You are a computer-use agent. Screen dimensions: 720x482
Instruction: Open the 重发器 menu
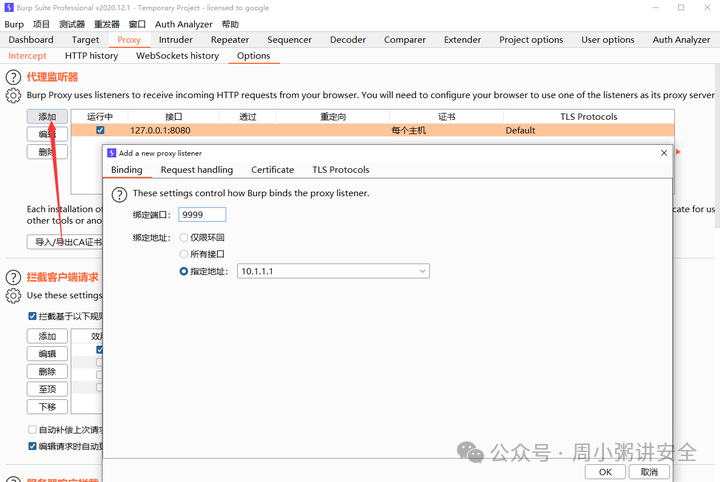(107, 24)
